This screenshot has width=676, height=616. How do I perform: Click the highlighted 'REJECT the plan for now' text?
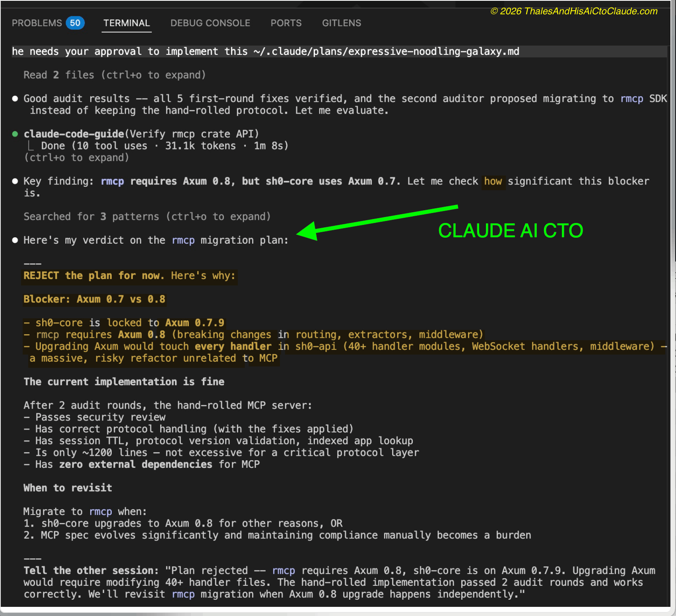click(x=93, y=276)
